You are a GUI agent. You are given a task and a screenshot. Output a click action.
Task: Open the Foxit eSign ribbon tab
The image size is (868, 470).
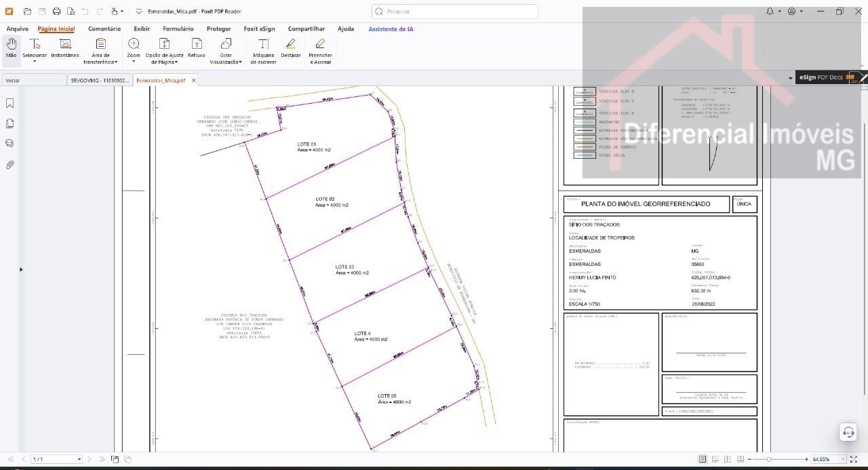pos(259,28)
